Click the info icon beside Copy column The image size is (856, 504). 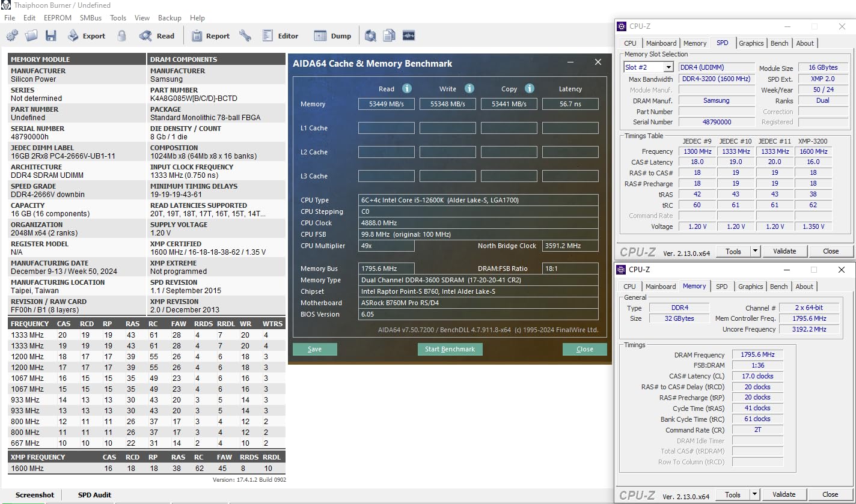pyautogui.click(x=530, y=88)
